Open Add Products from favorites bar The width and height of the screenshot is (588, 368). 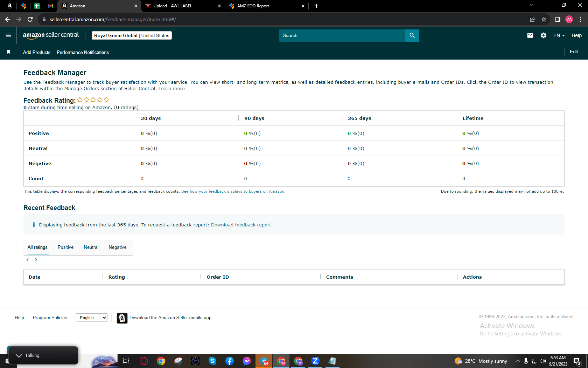tap(37, 52)
